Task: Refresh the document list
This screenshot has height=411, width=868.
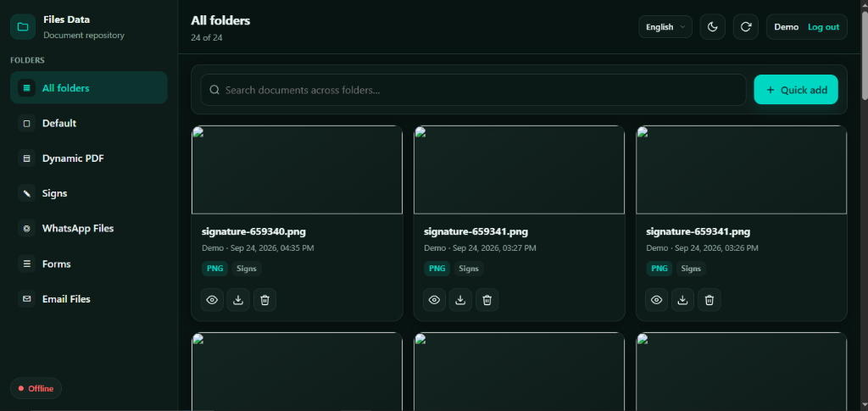Action: click(746, 27)
